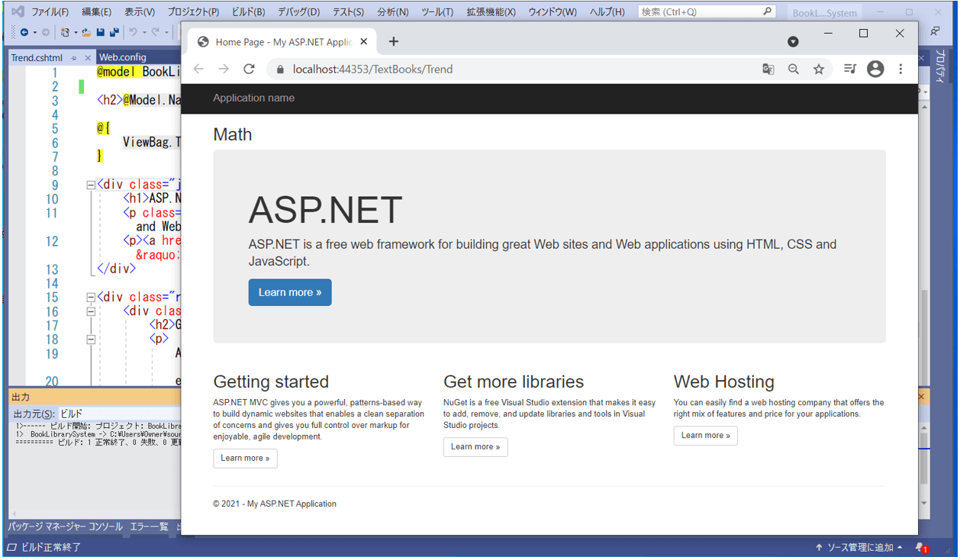Viewport: 960px width, 560px height.
Task: Click the search magnifier in Visual Studio
Action: 768,11
